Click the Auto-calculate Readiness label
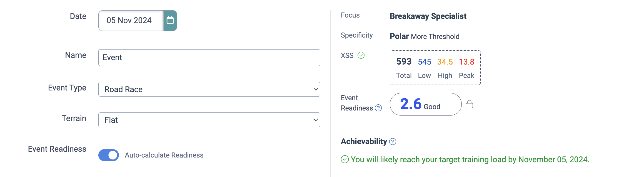This screenshot has width=644, height=177. pos(164,155)
